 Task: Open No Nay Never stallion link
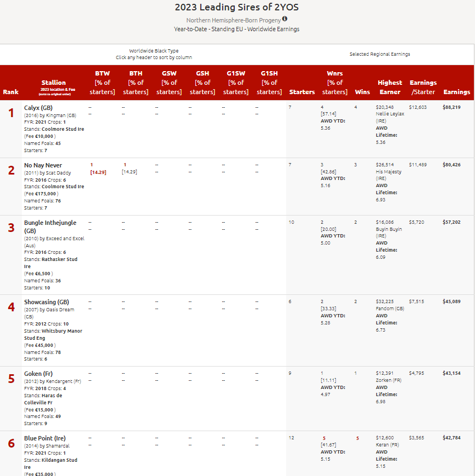[x=43, y=165]
